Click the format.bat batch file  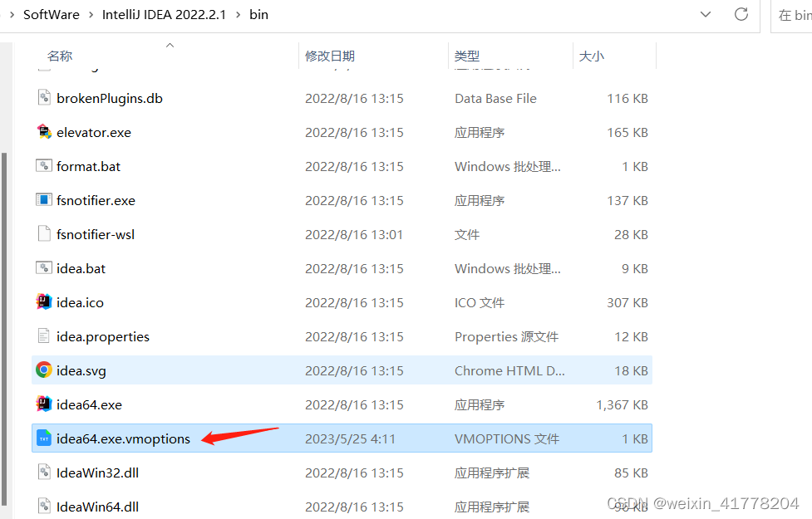(86, 166)
